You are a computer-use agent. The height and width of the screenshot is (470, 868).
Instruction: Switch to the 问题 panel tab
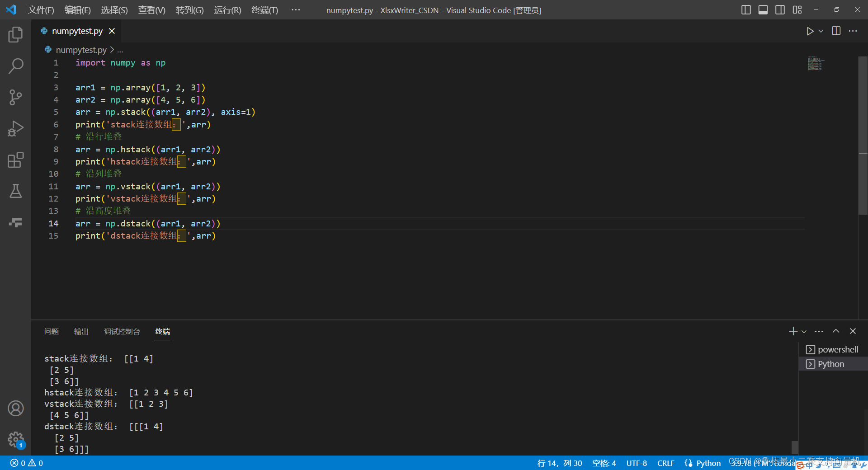tap(52, 332)
